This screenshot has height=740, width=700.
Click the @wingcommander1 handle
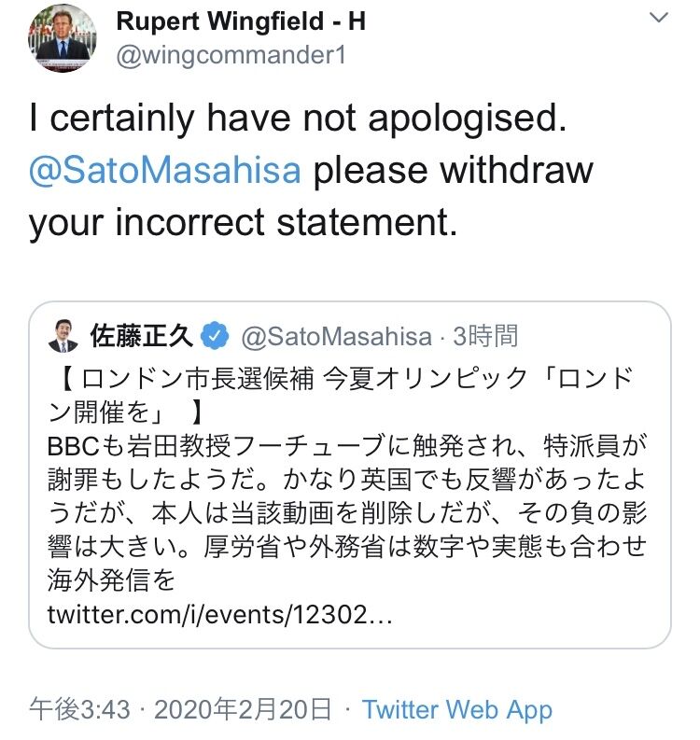[x=230, y=55]
